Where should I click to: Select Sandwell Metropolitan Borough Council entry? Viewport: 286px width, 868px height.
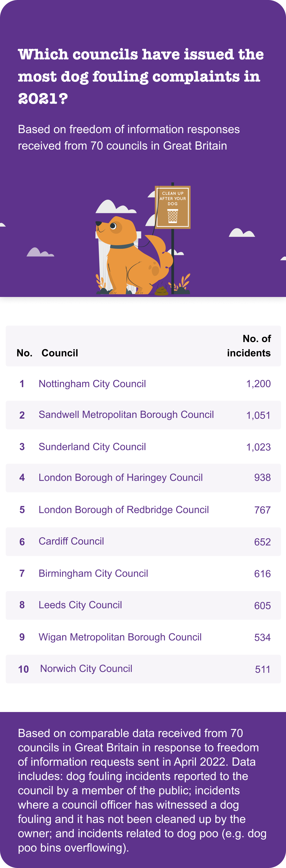(143, 415)
